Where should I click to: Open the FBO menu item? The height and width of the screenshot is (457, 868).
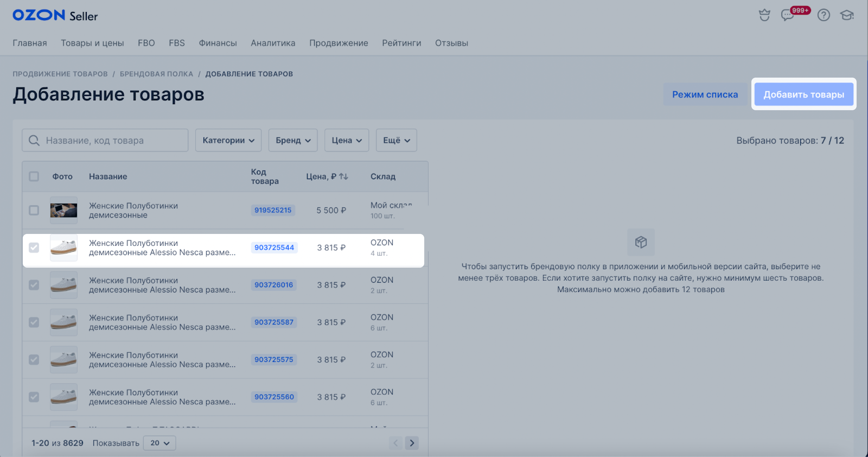tap(146, 43)
